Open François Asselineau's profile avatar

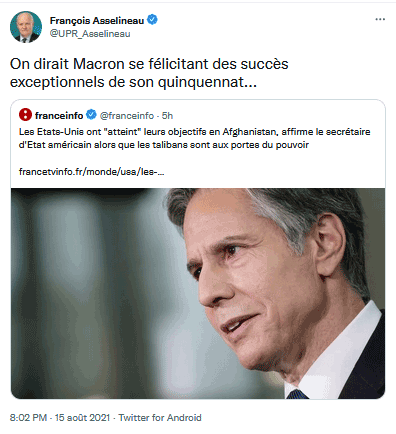(x=26, y=27)
